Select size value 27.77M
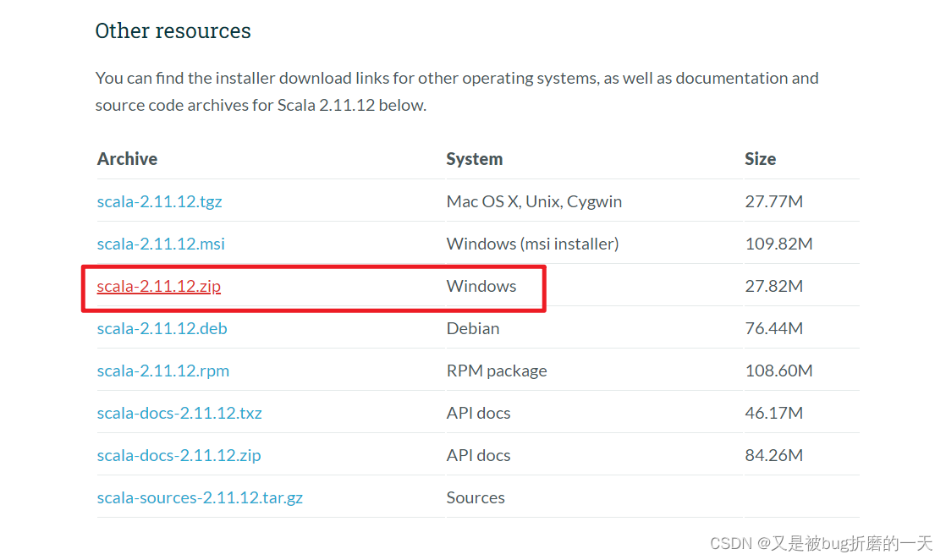The image size is (946, 560). coord(773,201)
